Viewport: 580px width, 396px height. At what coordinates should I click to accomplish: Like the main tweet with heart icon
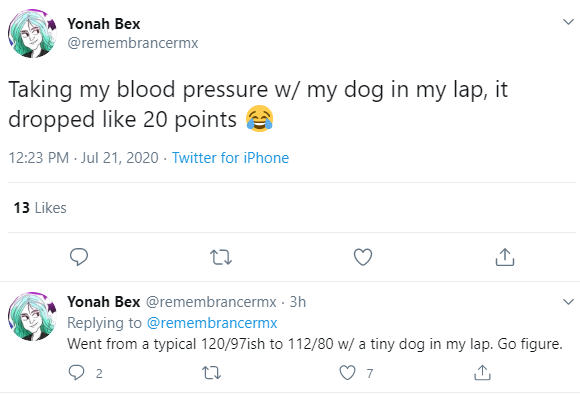363,257
